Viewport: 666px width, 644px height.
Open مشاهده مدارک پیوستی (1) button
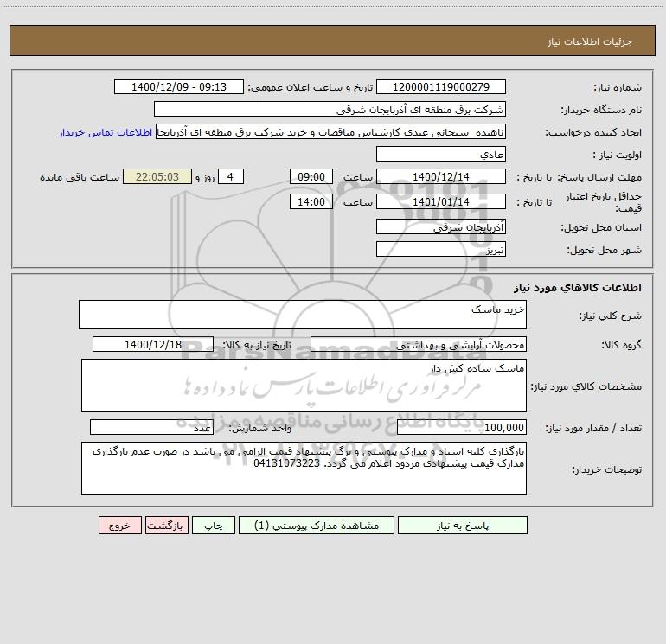317,525
